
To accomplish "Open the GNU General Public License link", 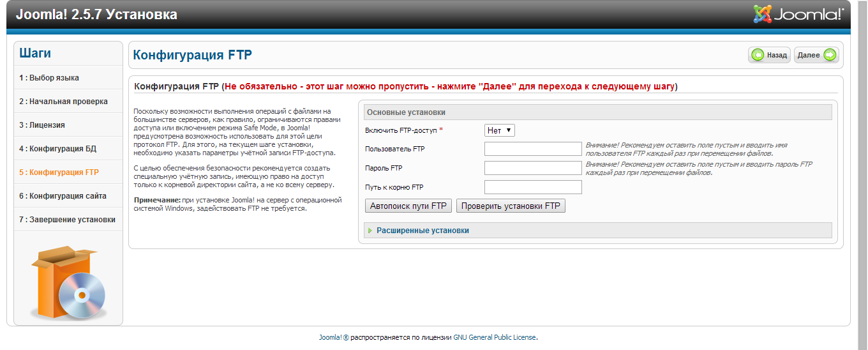I will 495,337.
